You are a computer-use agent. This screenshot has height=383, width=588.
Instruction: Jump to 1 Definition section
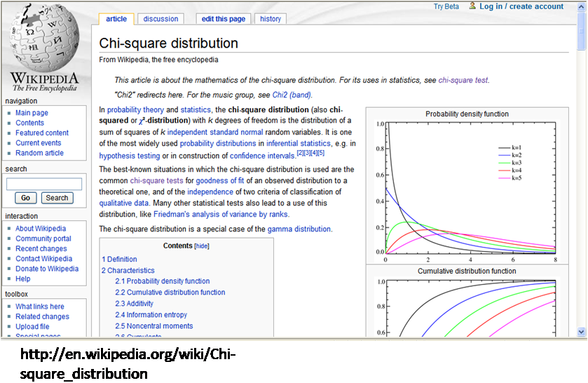(119, 259)
